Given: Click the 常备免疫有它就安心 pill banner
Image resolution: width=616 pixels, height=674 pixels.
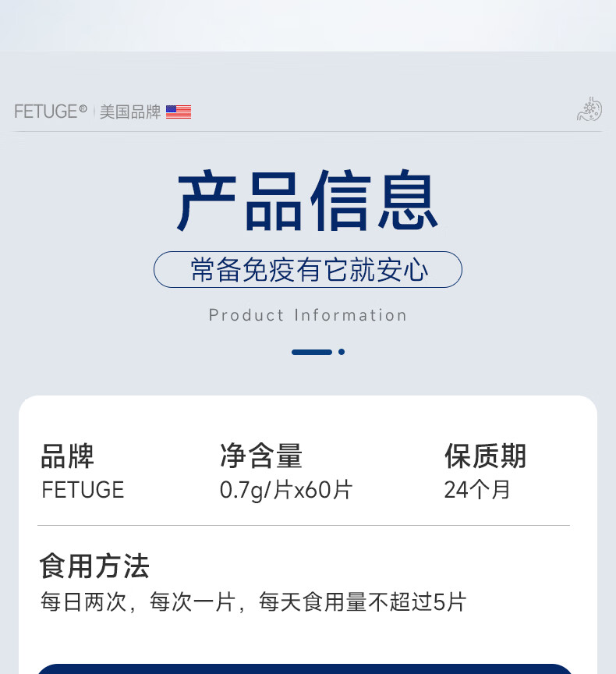Looking at the screenshot, I should point(308,269).
